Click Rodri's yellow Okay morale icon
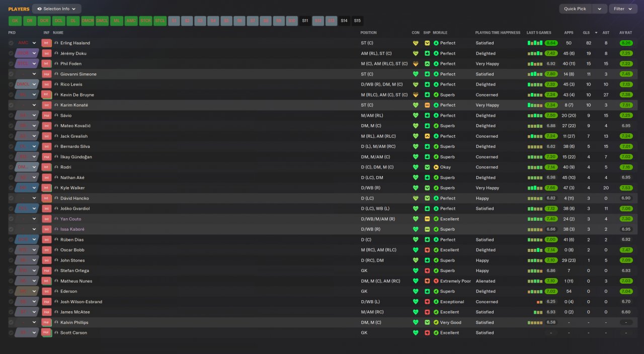Viewport: 644px width, 354px height. 436,167
